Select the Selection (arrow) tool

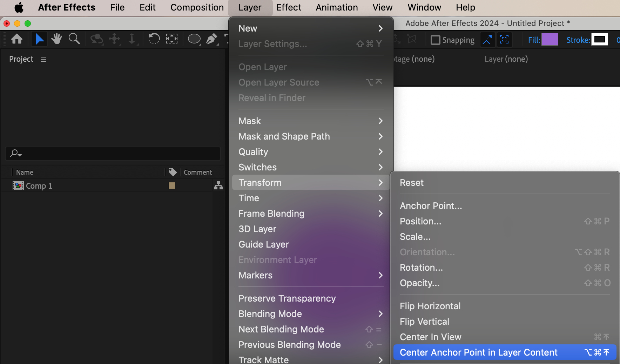[39, 39]
